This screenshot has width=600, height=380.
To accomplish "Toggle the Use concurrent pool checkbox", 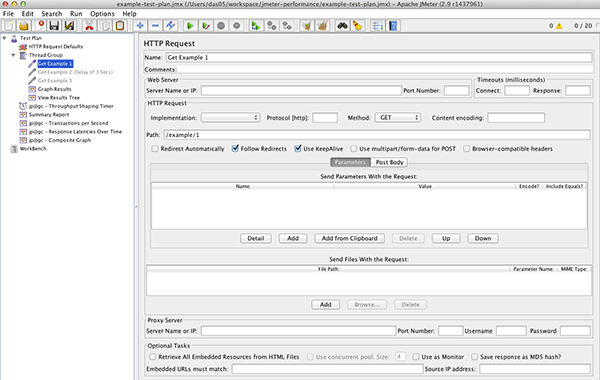I will [x=310, y=357].
